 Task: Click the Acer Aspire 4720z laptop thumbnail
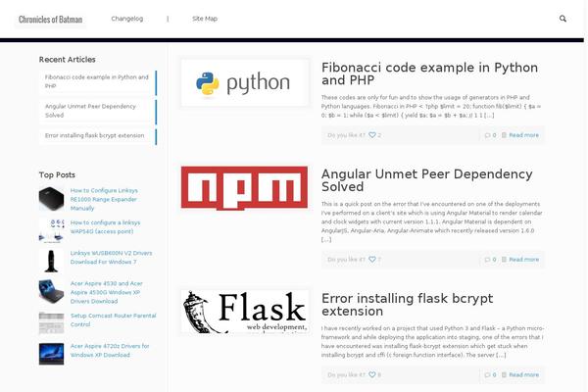pyautogui.click(x=51, y=354)
